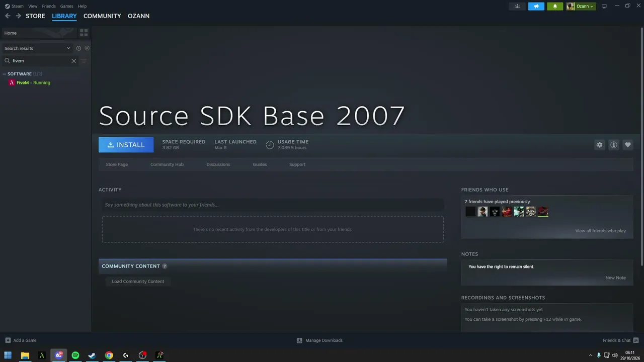Click View all friends who play

coord(600,231)
